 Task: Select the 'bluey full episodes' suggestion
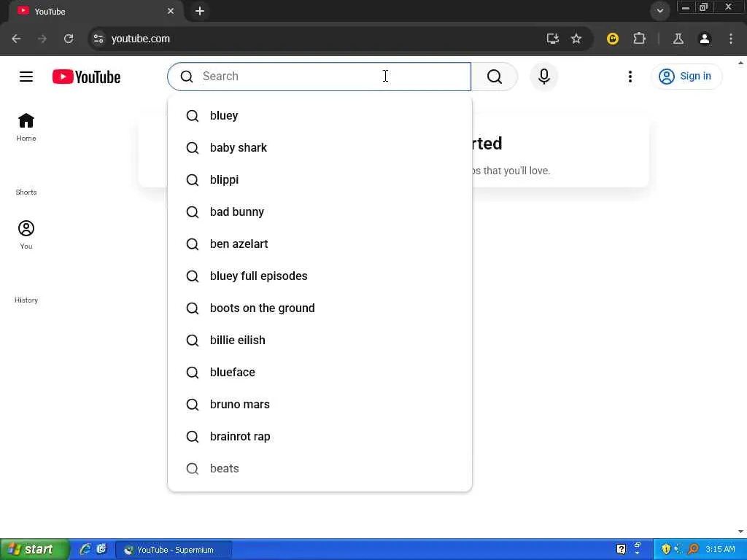pyautogui.click(x=320, y=276)
